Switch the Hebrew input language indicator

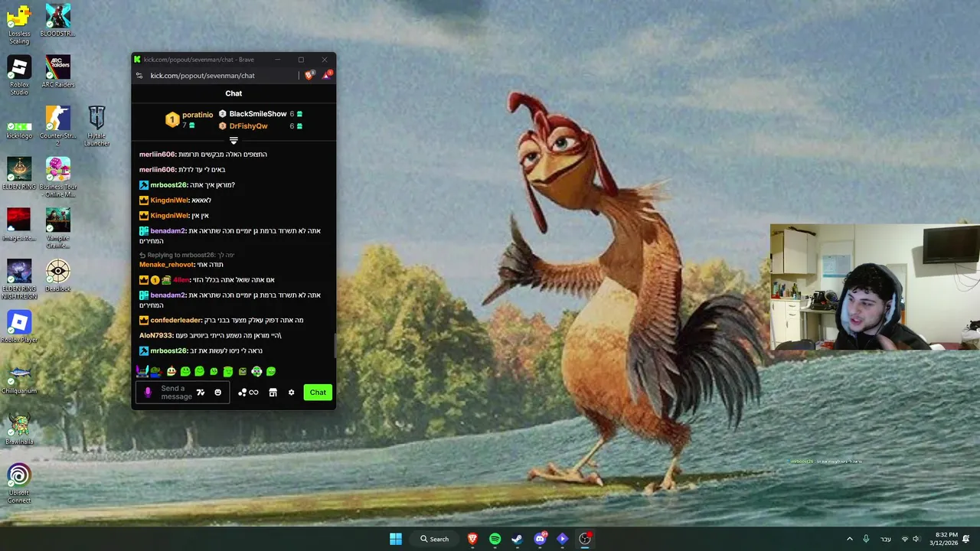[886, 539]
